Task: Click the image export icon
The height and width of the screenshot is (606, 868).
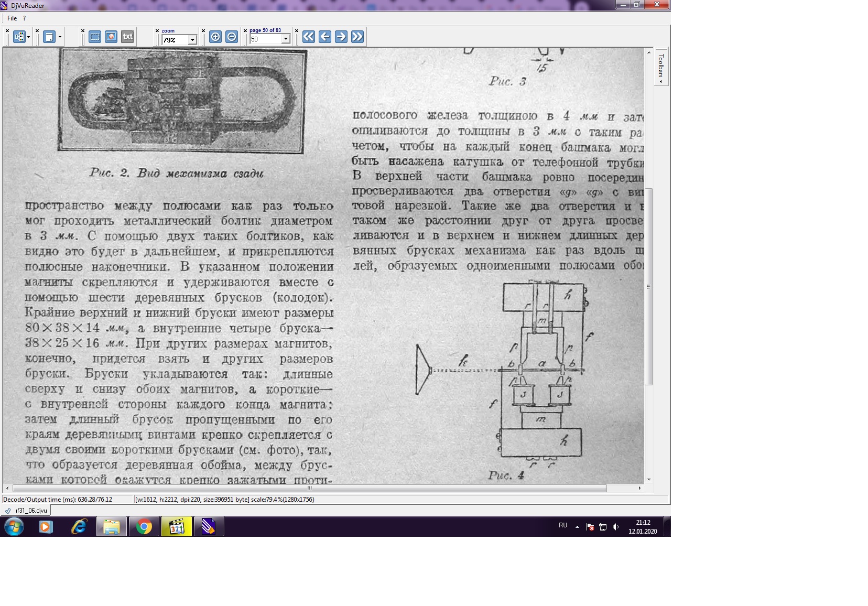Action: 111,37
